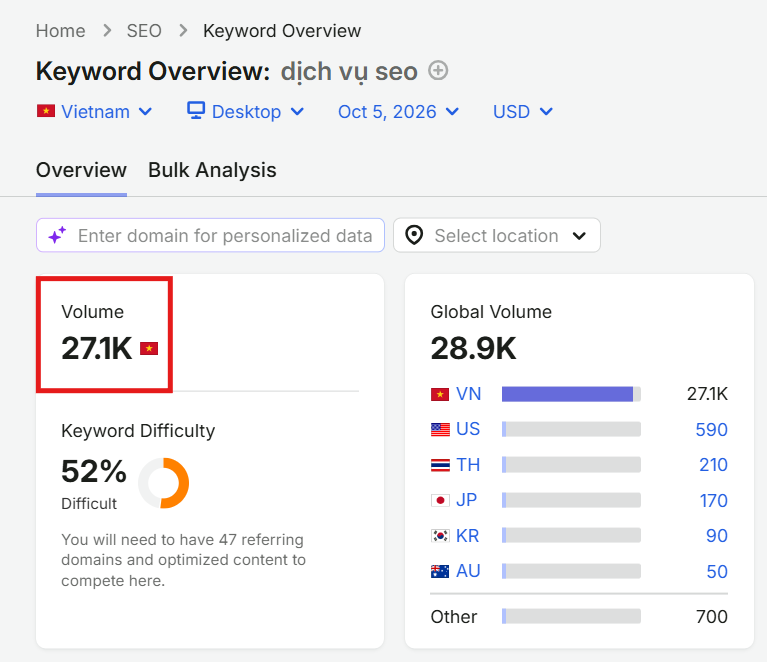The width and height of the screenshot is (767, 662).
Task: Click the Keyword Difficulty label
Action: pos(138,431)
